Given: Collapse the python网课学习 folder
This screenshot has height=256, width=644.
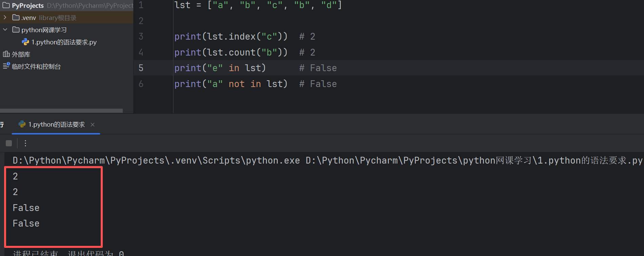Looking at the screenshot, I should click(x=5, y=29).
